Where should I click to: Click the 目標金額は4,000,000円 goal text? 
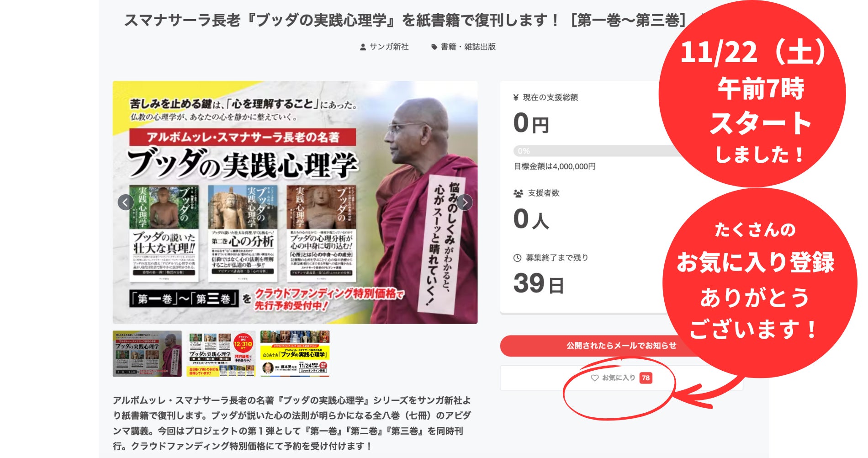[555, 166]
